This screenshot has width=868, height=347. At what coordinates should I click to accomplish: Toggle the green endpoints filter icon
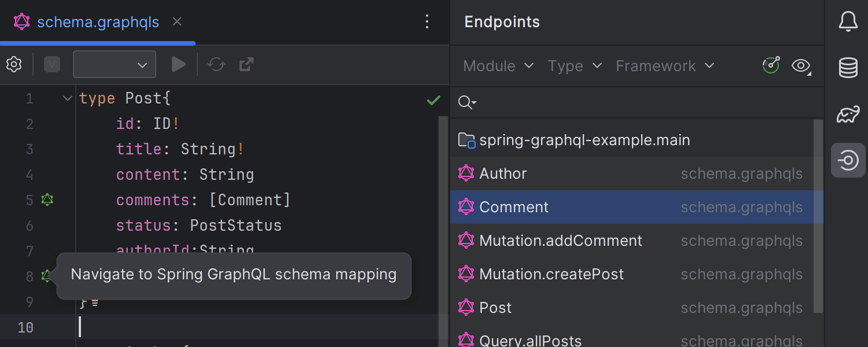770,66
